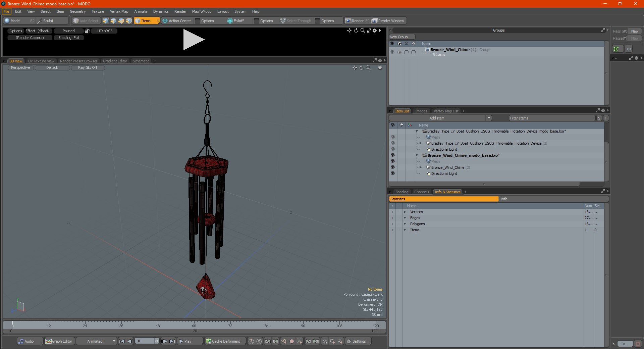Open Action Center menu
Screen dimensions: 644x349
click(176, 21)
